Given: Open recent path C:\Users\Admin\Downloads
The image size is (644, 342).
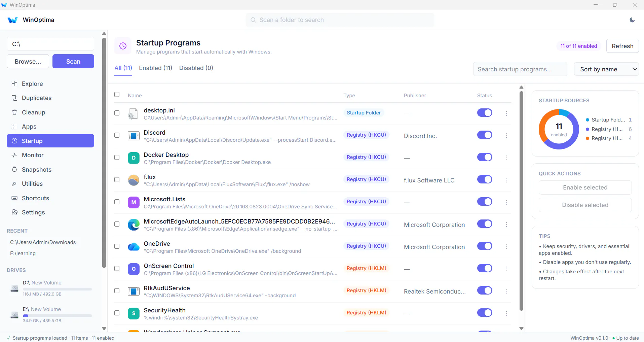Looking at the screenshot, I should pos(43,242).
